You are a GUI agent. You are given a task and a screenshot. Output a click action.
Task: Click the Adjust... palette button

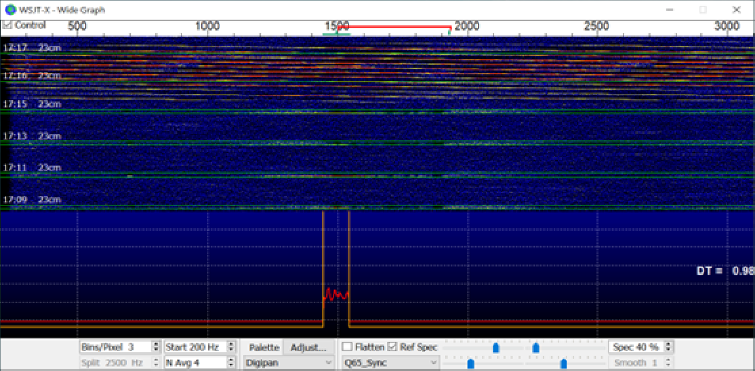309,347
